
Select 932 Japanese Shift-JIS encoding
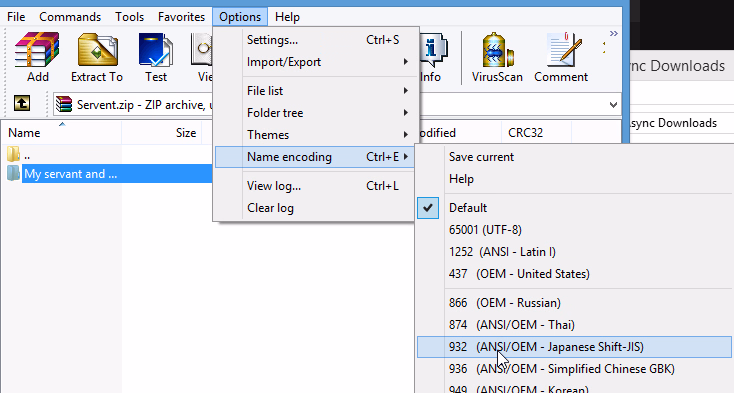tap(574, 347)
